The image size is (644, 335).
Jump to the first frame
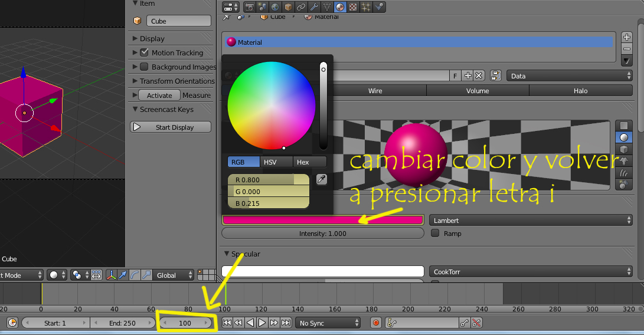pos(227,323)
